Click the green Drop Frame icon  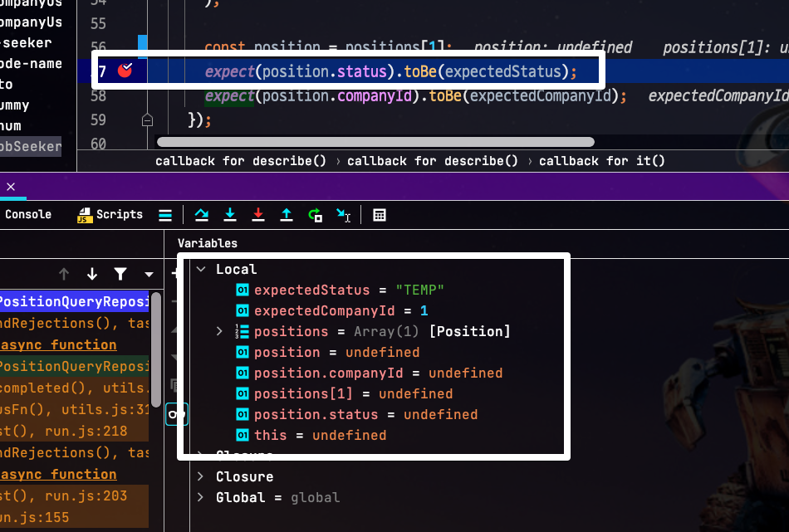point(315,215)
